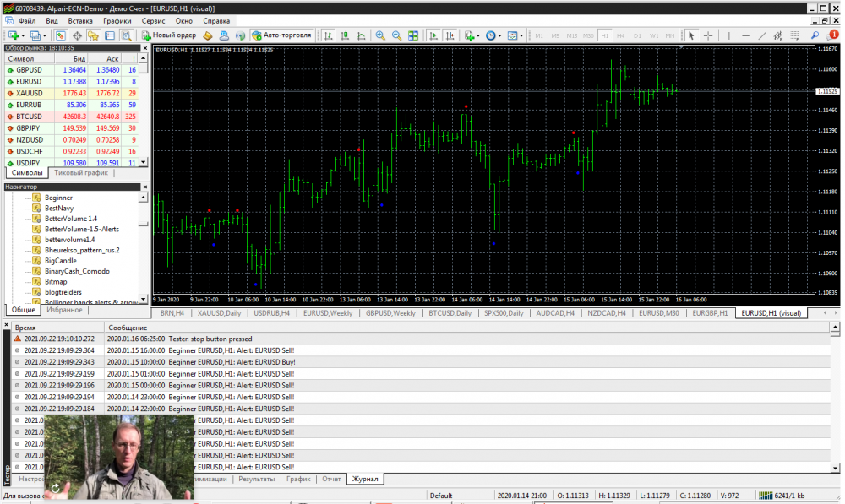This screenshot has height=504, width=845.
Task: Select the trendline drawing tool
Action: (762, 35)
